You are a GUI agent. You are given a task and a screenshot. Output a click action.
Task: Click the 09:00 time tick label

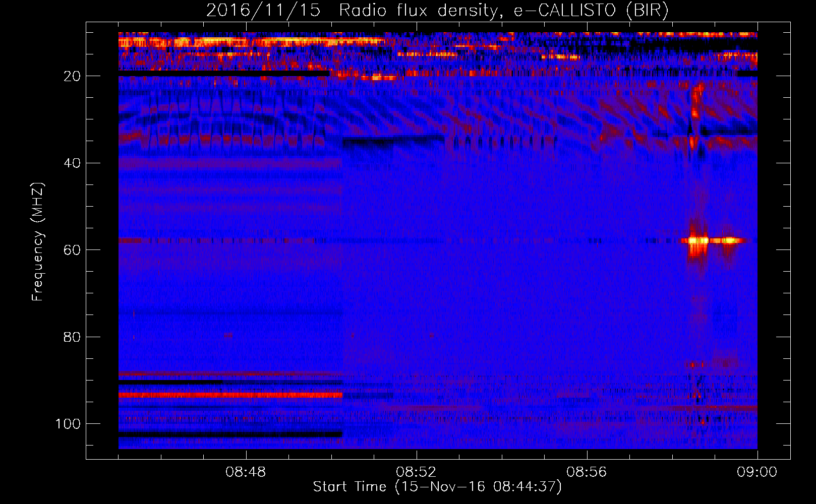[757, 472]
